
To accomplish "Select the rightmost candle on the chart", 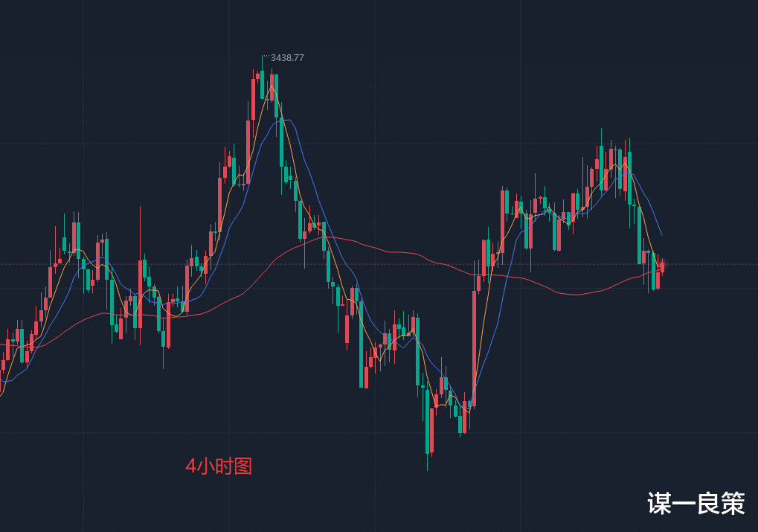I will click(662, 268).
